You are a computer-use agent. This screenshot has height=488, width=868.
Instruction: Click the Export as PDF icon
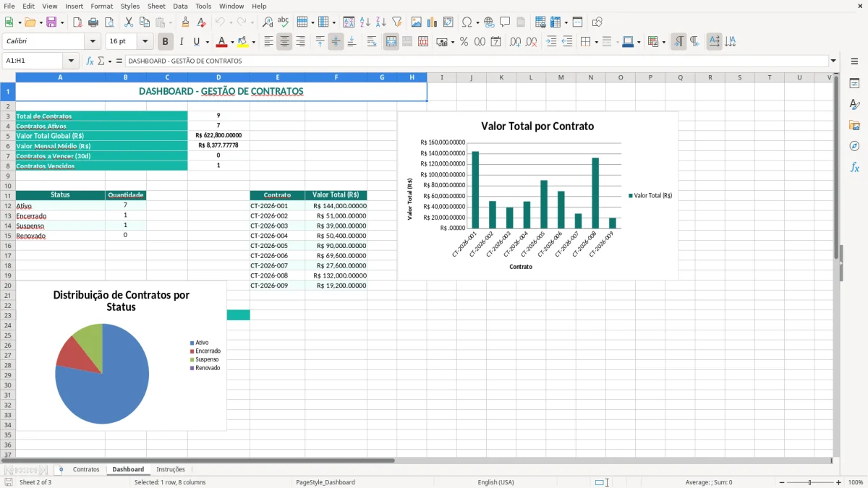click(x=77, y=22)
